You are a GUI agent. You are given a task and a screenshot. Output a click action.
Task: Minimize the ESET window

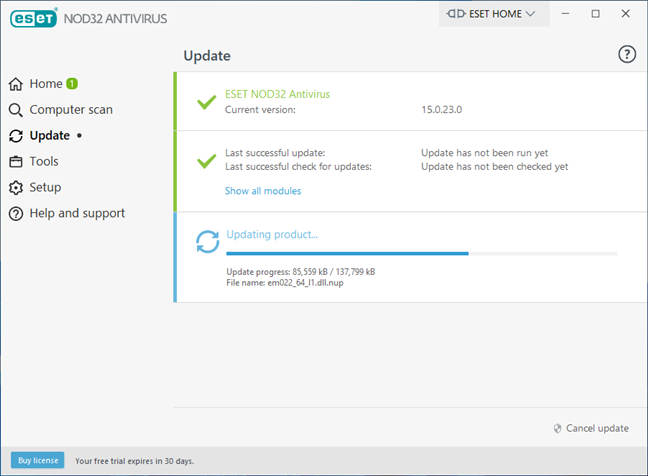point(565,14)
